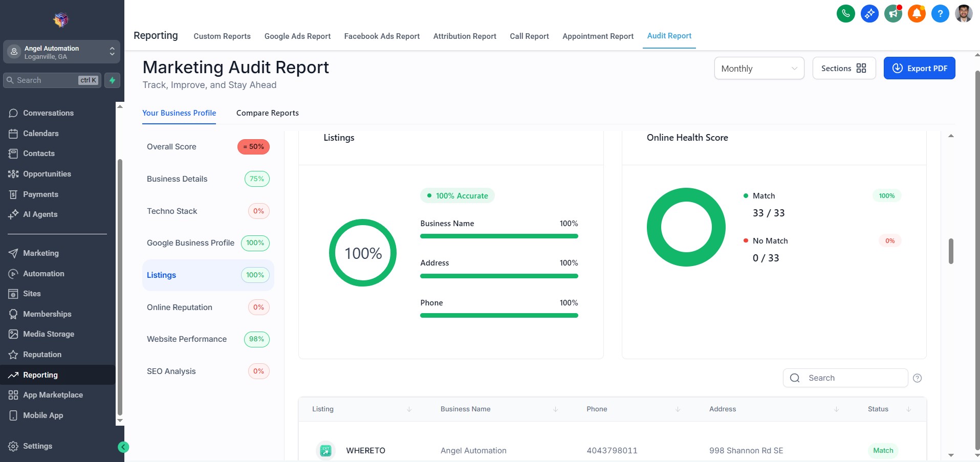This screenshot has width=980, height=462.
Task: Open the Facebook Ads Report tab
Action: pyautogui.click(x=382, y=36)
